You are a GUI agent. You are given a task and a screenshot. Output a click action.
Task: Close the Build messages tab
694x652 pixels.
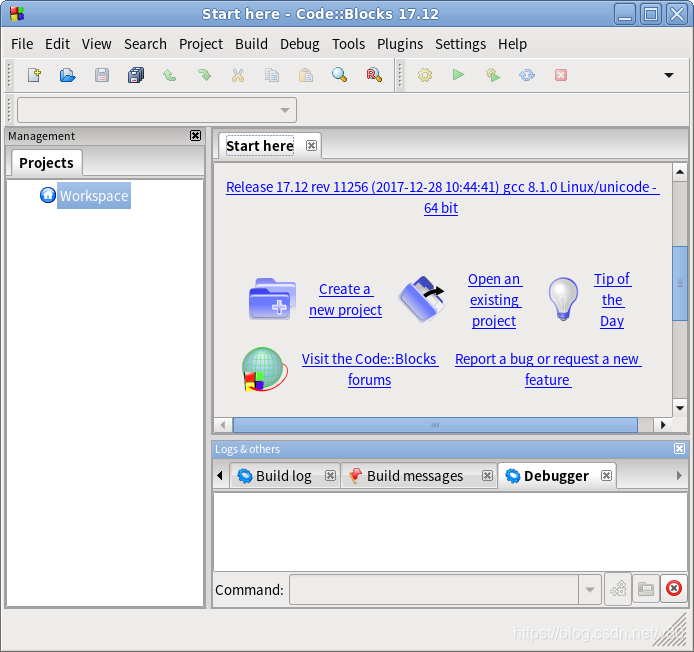[x=487, y=475]
